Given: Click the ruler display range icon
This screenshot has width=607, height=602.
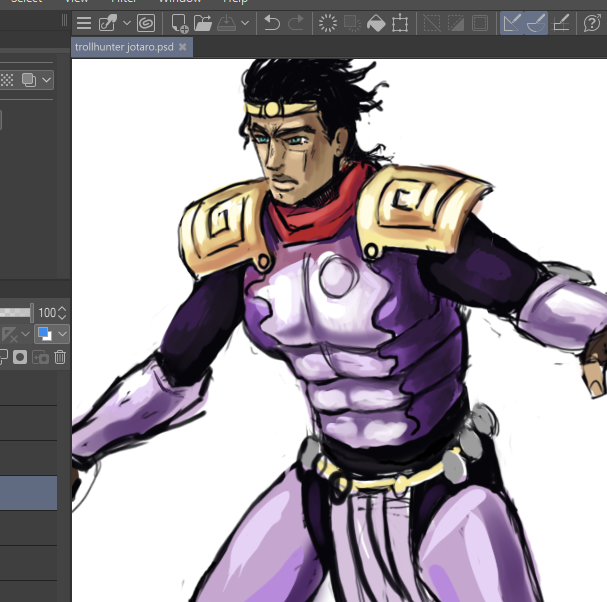Looking at the screenshot, I should click(x=10, y=334).
